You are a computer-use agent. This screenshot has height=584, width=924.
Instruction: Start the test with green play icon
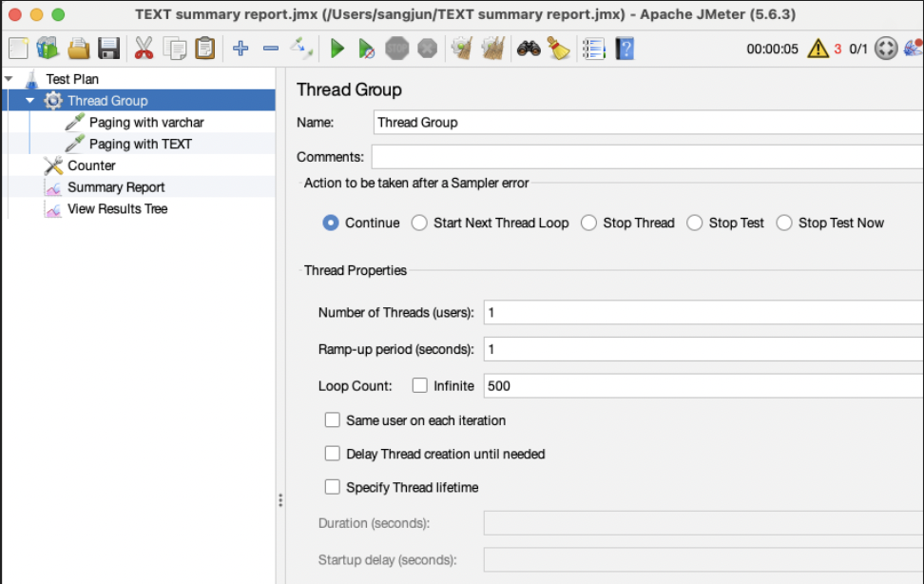click(337, 49)
